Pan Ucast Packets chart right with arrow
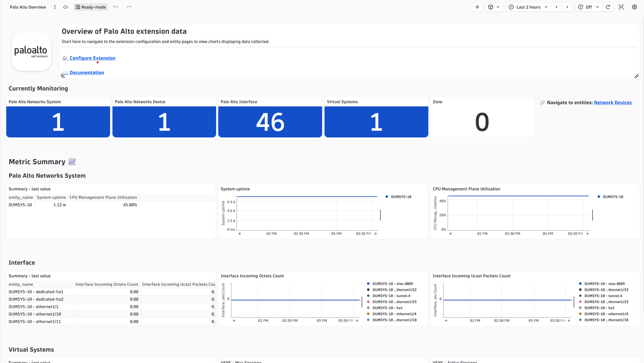 coord(569,321)
